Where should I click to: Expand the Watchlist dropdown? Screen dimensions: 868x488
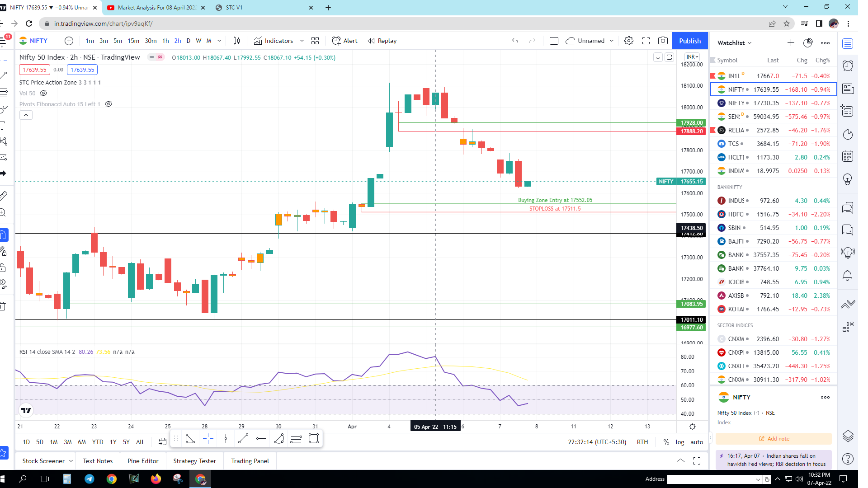click(735, 43)
